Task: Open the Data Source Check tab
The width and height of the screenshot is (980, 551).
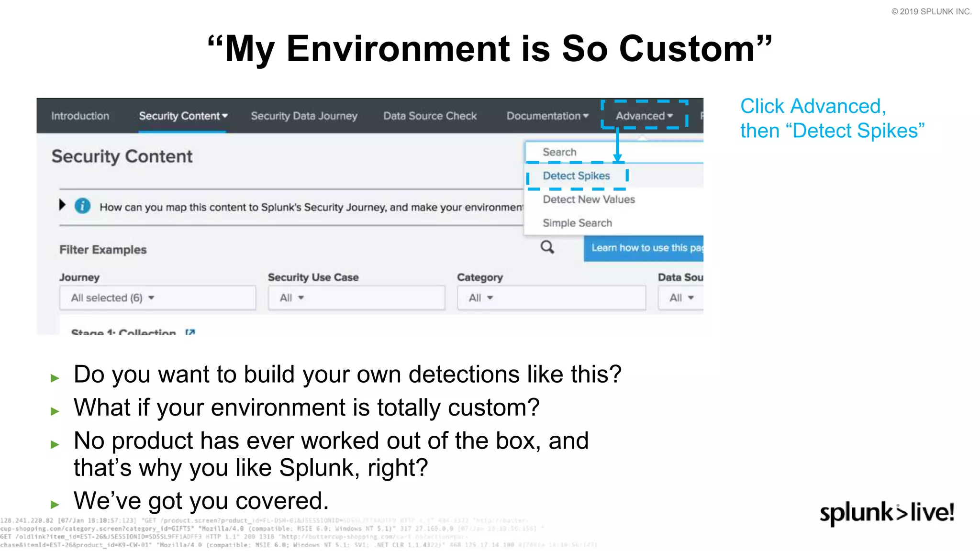Action: point(430,116)
